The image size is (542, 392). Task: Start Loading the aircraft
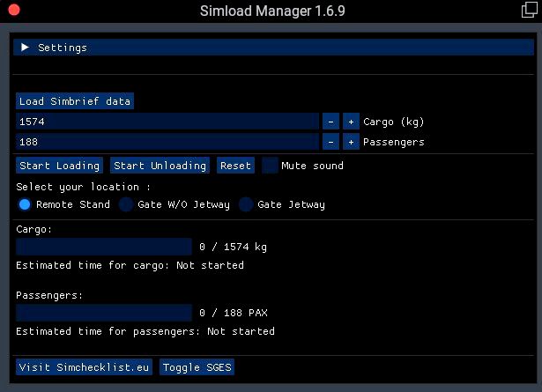(x=59, y=166)
